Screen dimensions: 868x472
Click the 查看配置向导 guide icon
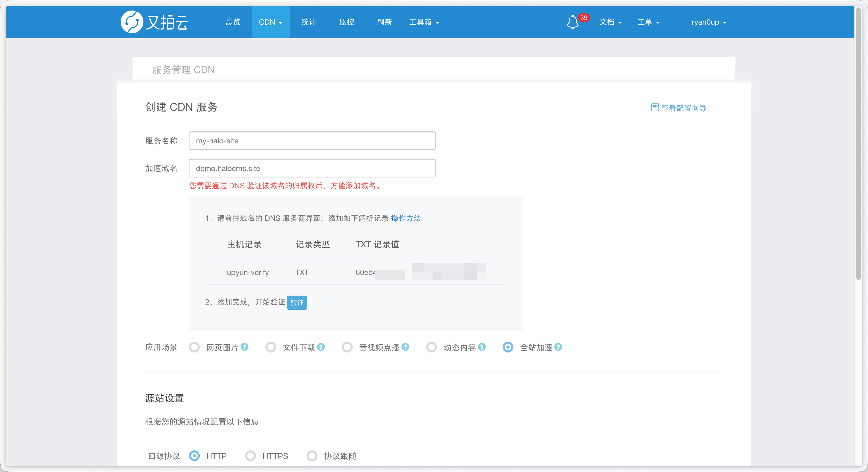tap(655, 108)
